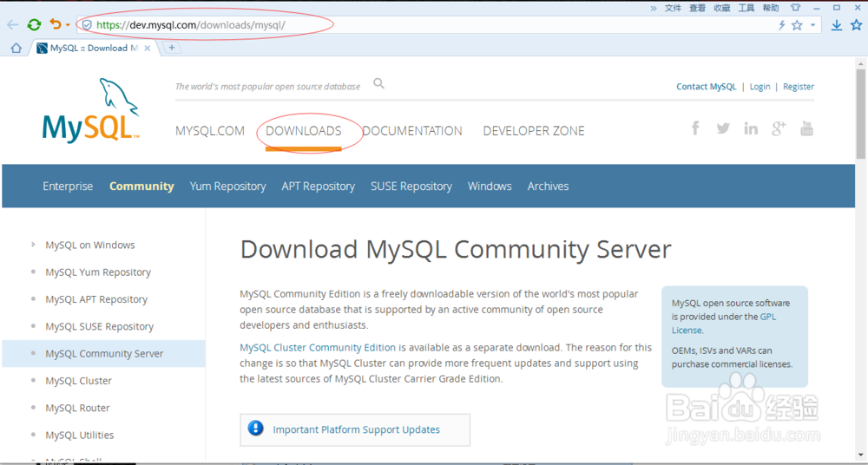The width and height of the screenshot is (868, 465).
Task: Open the APT Repository sub-tab
Action: click(318, 187)
